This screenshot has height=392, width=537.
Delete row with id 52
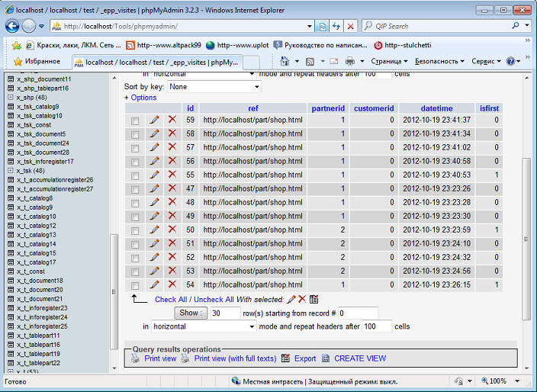[x=172, y=257]
